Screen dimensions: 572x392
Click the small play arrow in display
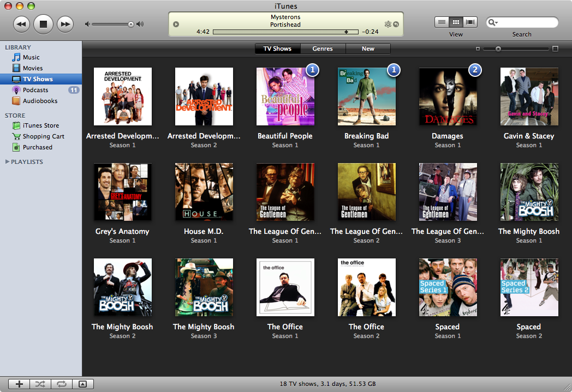point(176,25)
